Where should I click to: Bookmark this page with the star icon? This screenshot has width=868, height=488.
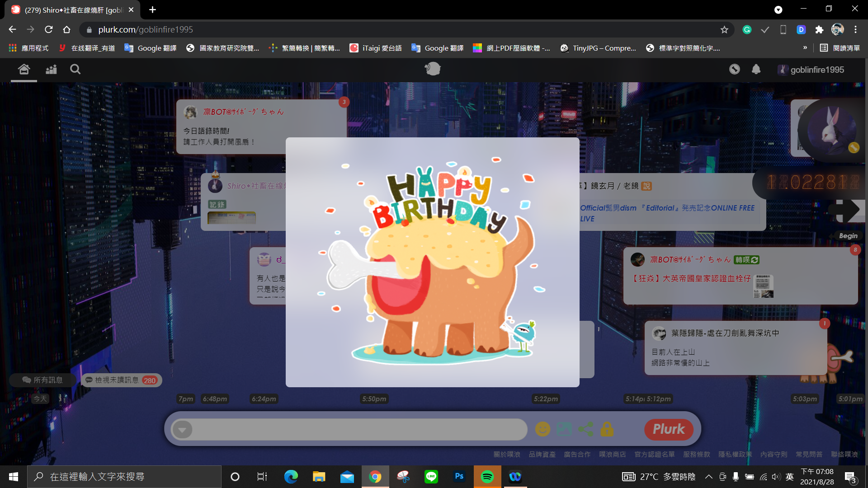(724, 29)
